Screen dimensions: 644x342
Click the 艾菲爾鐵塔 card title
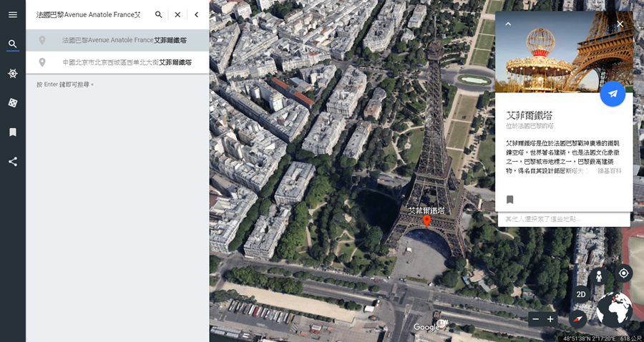click(529, 115)
